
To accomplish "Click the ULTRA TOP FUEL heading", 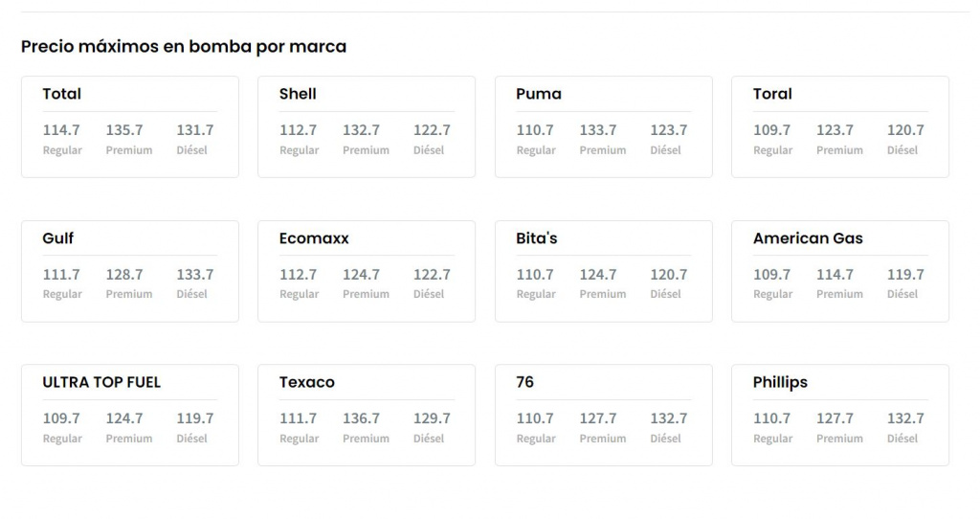I will click(101, 382).
